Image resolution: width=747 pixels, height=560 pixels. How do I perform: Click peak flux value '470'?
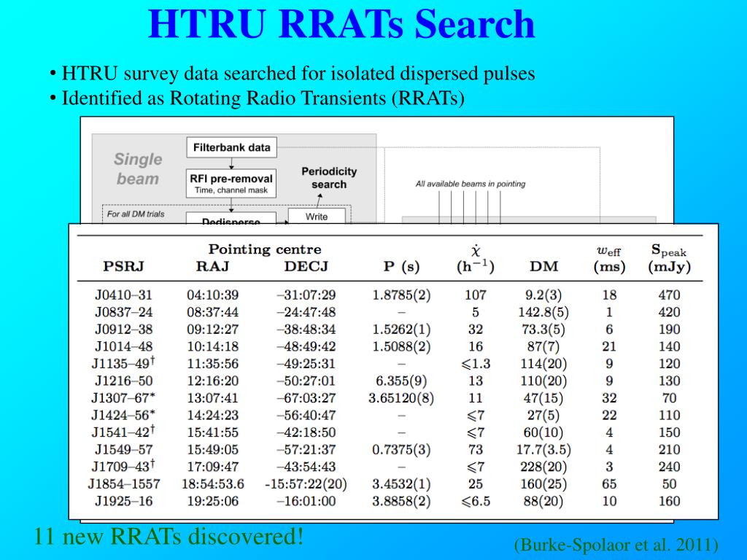click(x=669, y=295)
